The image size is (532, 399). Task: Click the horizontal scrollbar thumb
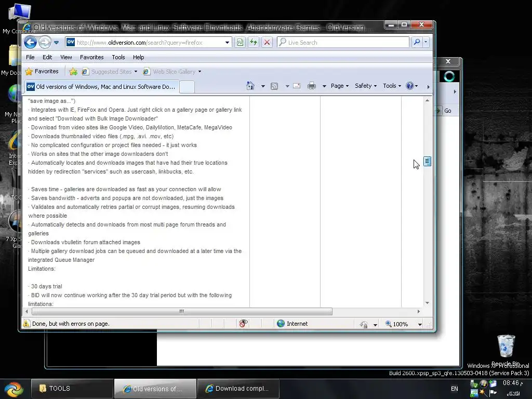click(182, 312)
